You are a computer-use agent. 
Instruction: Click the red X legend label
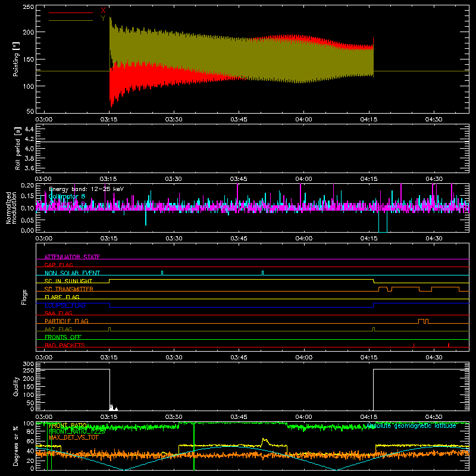tap(103, 11)
